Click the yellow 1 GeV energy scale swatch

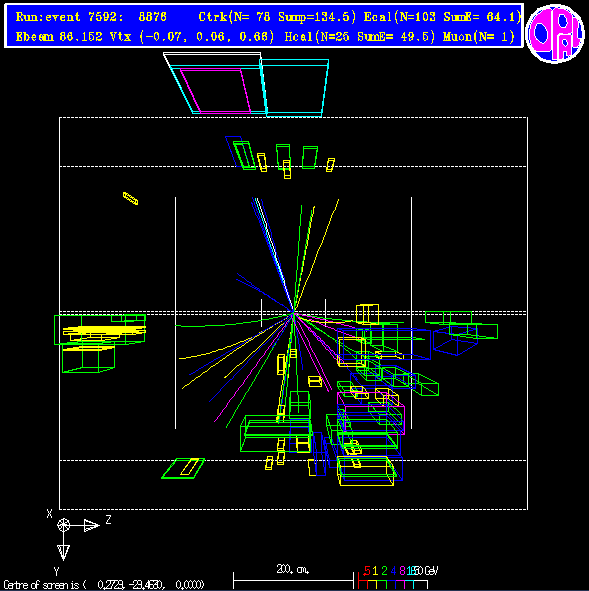point(372,584)
